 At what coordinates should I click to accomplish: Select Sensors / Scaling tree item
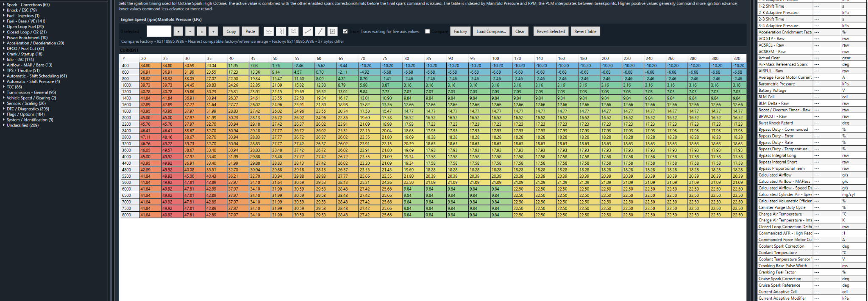coord(26,103)
